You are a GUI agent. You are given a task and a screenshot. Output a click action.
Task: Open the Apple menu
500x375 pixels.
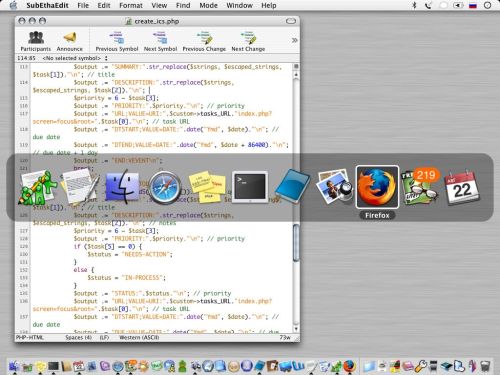point(13,5)
